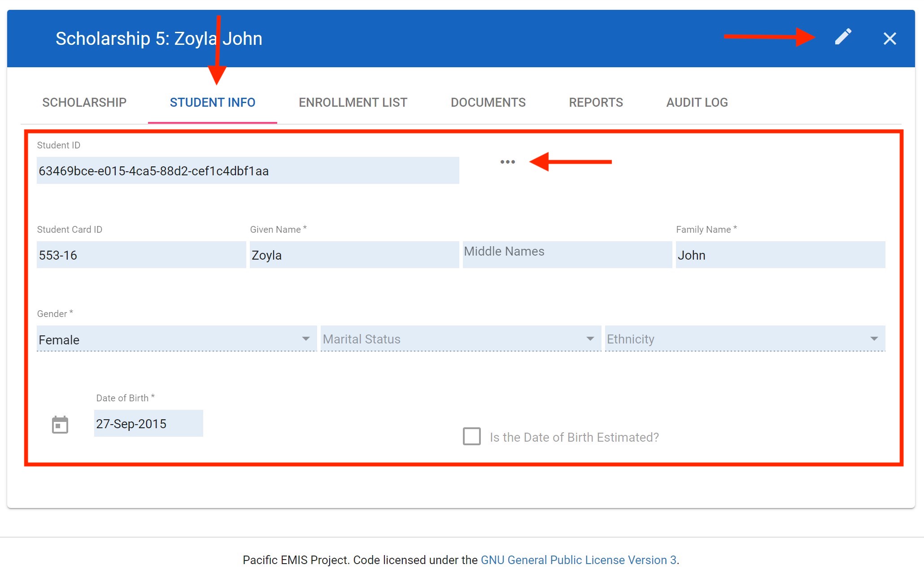The image size is (924, 582).
Task: Toggle Is the Date of Birth Estimated checkbox
Action: pos(472,436)
